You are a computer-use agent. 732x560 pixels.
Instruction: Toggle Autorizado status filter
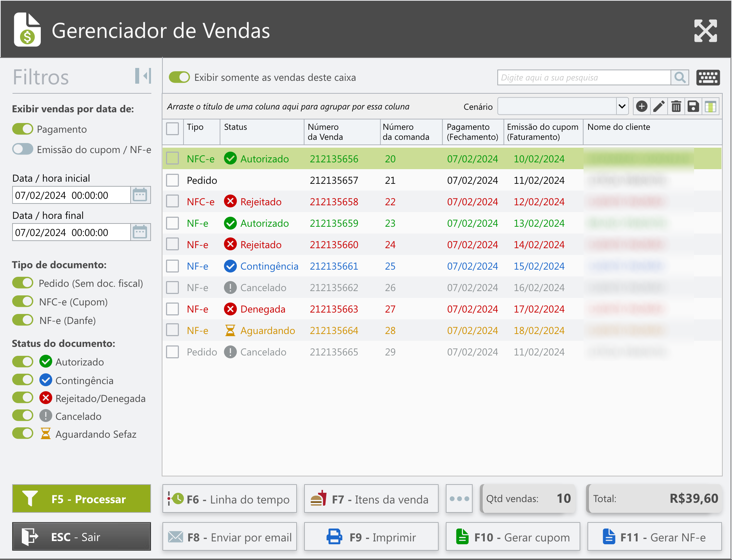click(x=23, y=362)
